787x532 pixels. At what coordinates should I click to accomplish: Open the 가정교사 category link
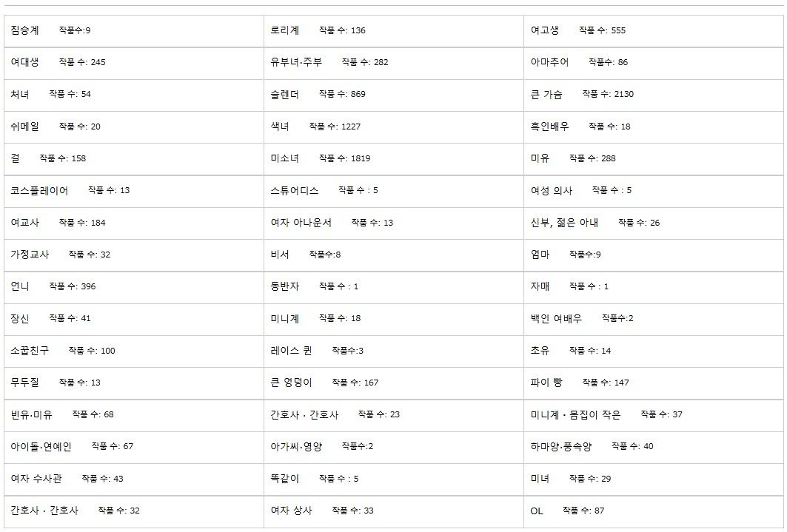30,255
